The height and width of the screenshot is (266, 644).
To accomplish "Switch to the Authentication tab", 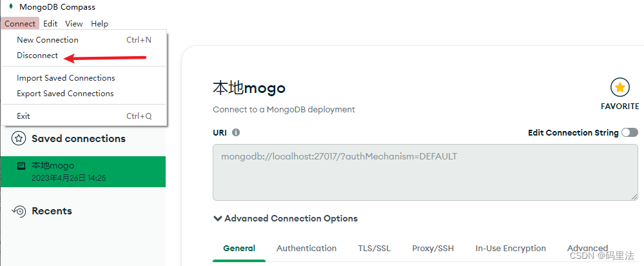I will pyautogui.click(x=306, y=248).
